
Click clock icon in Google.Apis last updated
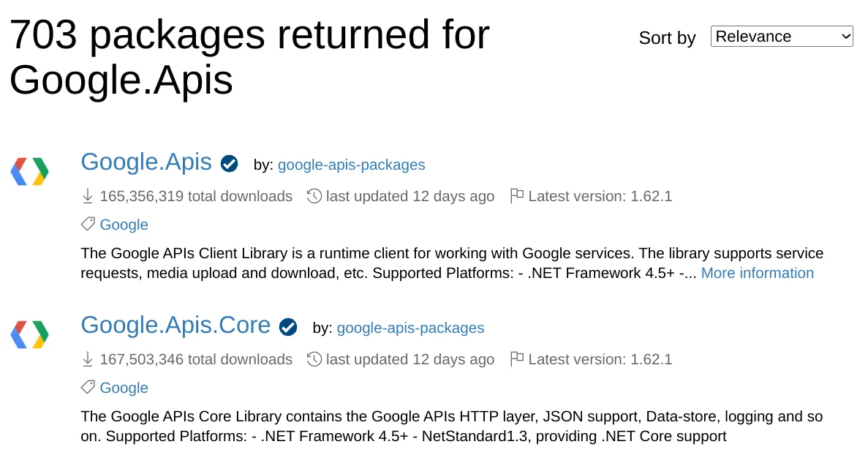pos(314,196)
